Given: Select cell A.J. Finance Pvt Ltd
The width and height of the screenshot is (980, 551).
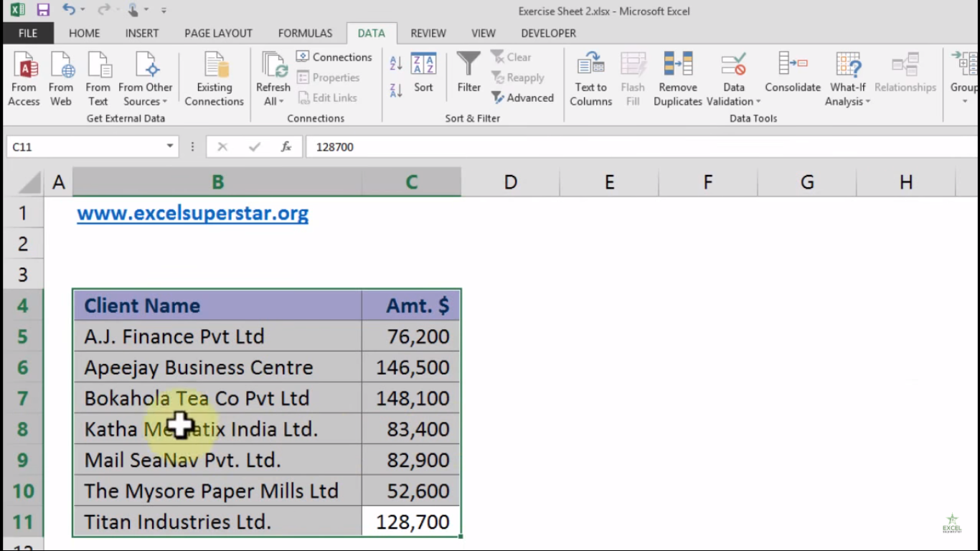Looking at the screenshot, I should click(x=217, y=336).
